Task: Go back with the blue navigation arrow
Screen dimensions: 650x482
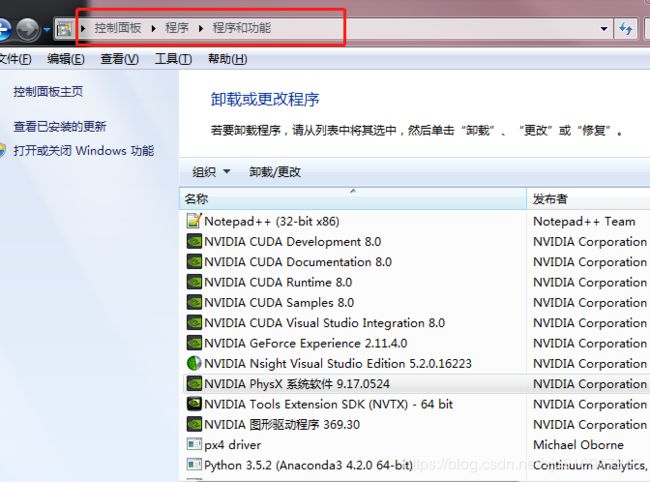Action: click(4, 29)
